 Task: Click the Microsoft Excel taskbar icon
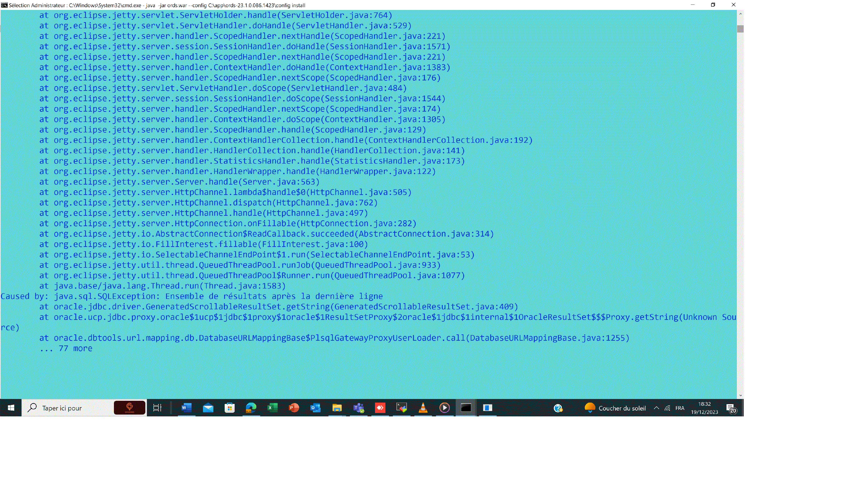[x=272, y=408]
